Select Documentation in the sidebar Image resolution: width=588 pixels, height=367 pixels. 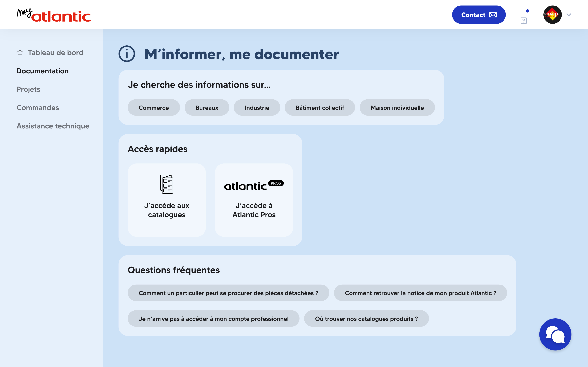coord(43,71)
